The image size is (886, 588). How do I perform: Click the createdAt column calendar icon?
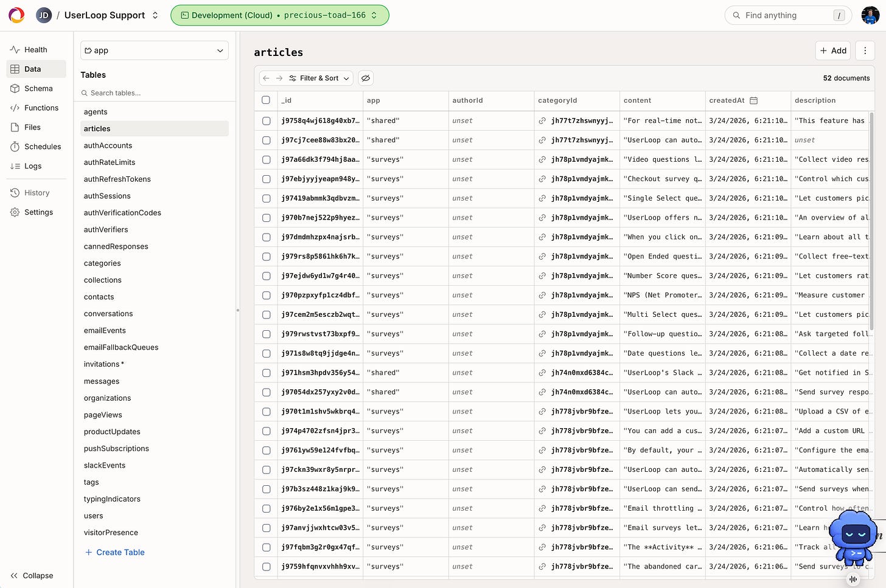coord(753,100)
